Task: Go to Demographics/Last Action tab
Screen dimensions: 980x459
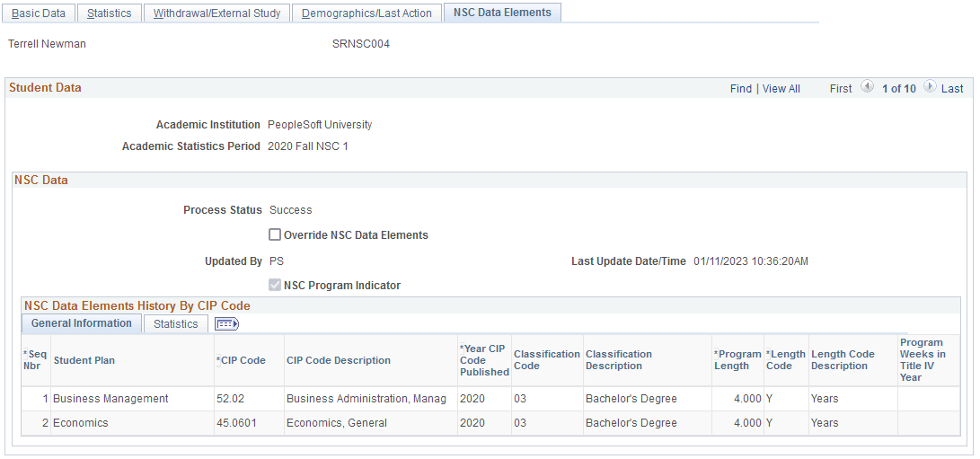Action: coord(366,13)
